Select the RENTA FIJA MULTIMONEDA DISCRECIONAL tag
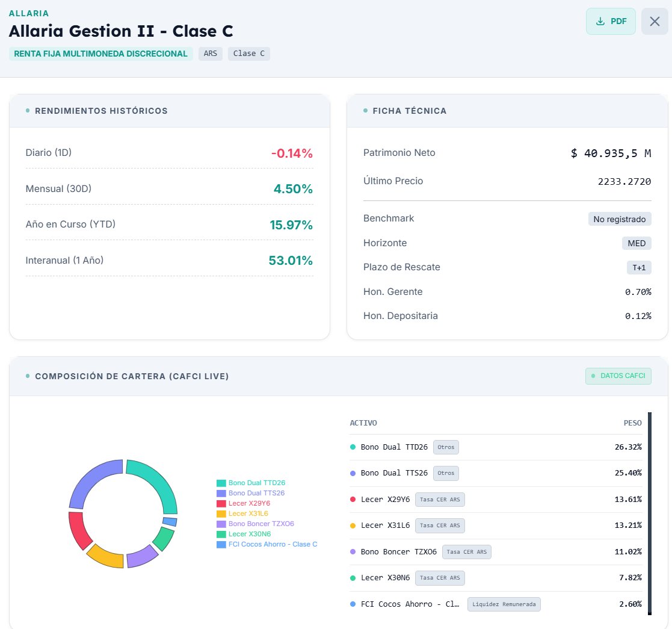This screenshot has width=672, height=629. point(100,54)
